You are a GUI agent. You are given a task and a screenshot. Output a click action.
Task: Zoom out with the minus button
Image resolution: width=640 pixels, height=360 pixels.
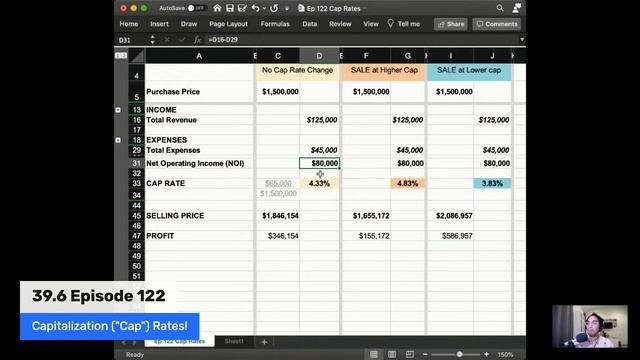(425, 354)
